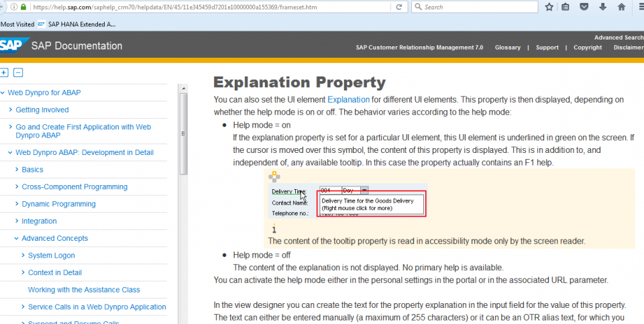
Task: Click the navigation pane vertical scrollbar
Action: click(x=183, y=134)
